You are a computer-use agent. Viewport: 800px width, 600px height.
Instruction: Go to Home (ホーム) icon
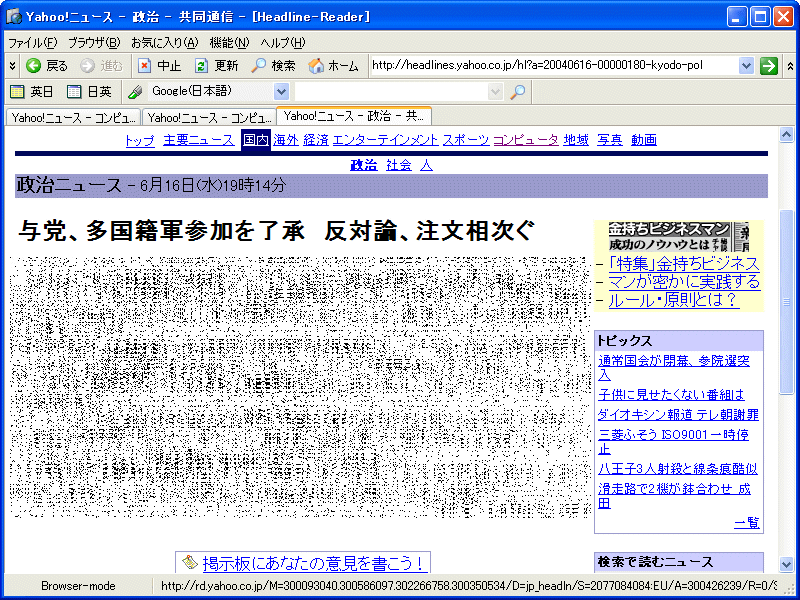pyautogui.click(x=316, y=66)
